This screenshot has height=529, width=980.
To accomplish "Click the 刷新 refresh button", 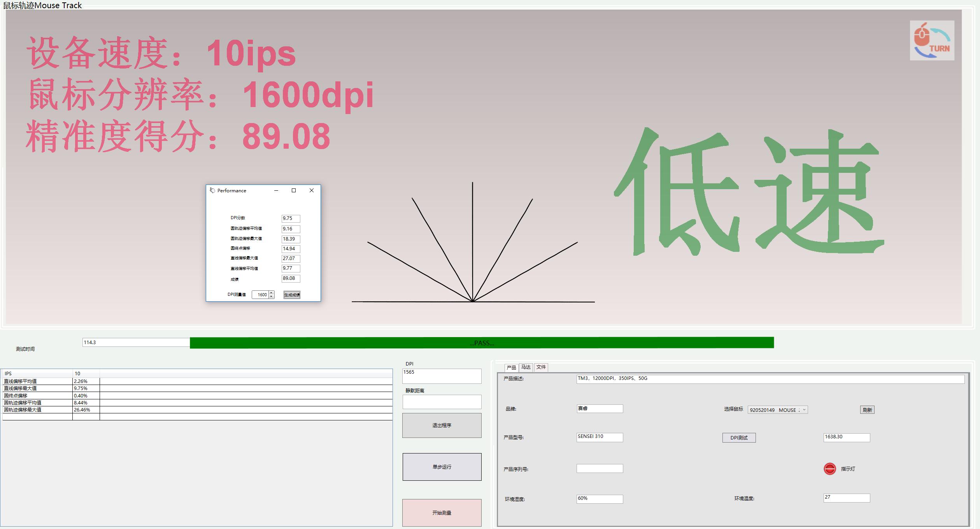I will click(x=868, y=409).
